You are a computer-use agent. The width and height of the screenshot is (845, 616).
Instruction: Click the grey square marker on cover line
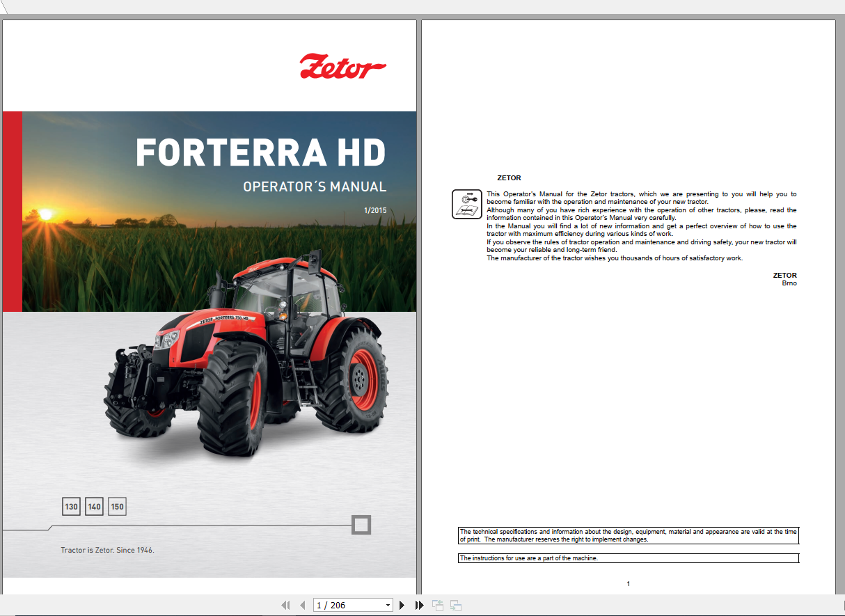pyautogui.click(x=361, y=525)
